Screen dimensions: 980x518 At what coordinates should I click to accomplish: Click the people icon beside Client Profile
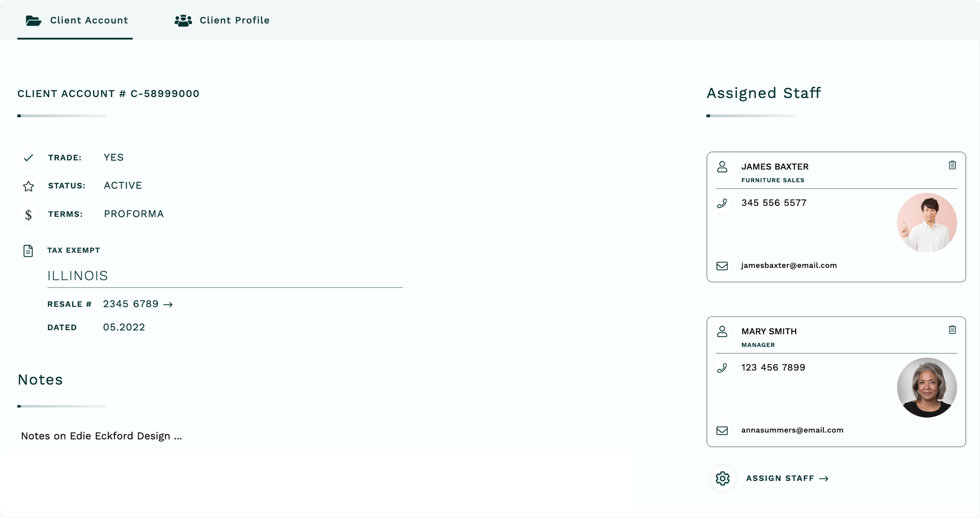183,20
